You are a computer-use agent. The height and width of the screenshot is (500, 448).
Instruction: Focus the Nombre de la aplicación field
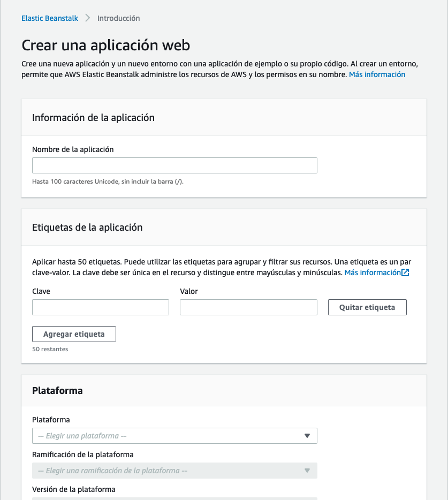(x=174, y=165)
